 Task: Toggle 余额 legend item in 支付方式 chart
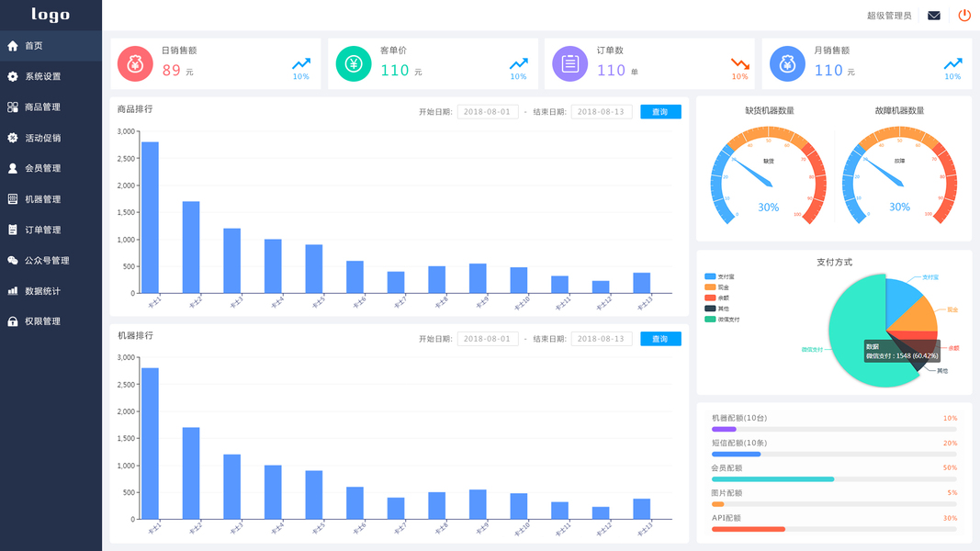[717, 298]
